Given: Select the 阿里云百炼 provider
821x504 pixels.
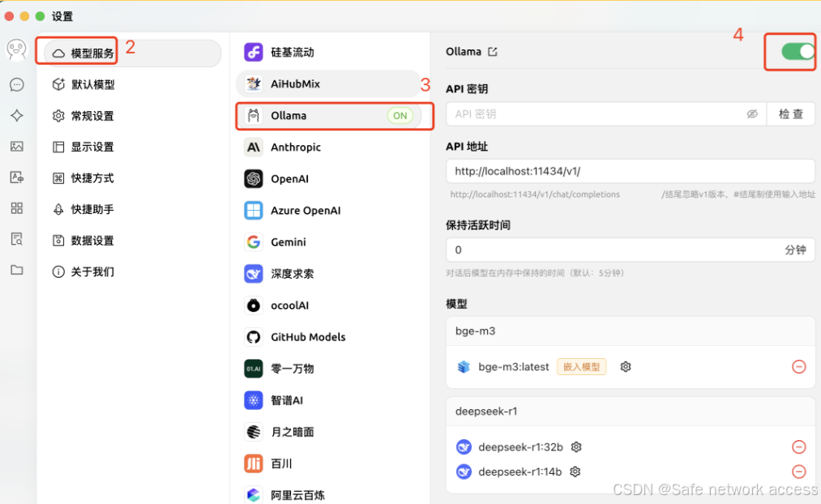Looking at the screenshot, I should click(329, 495).
